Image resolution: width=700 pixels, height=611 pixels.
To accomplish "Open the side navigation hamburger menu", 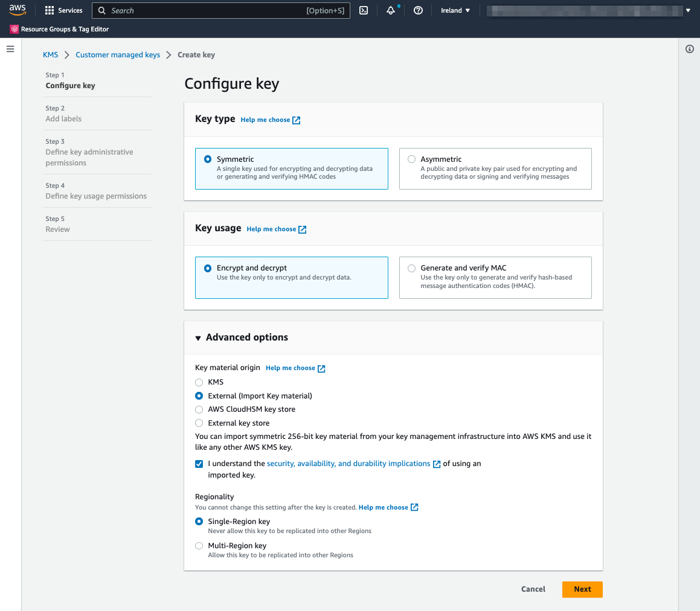I will pyautogui.click(x=10, y=49).
